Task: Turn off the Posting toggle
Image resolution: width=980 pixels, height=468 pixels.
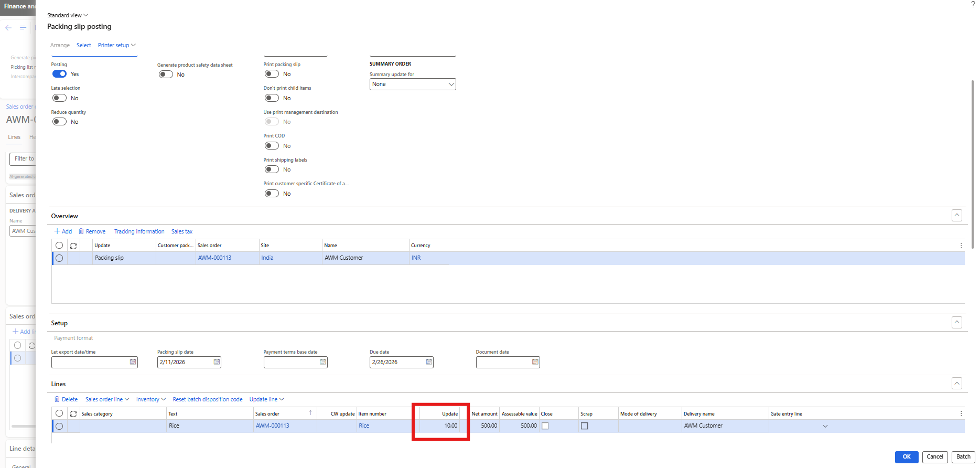Action: click(x=59, y=74)
